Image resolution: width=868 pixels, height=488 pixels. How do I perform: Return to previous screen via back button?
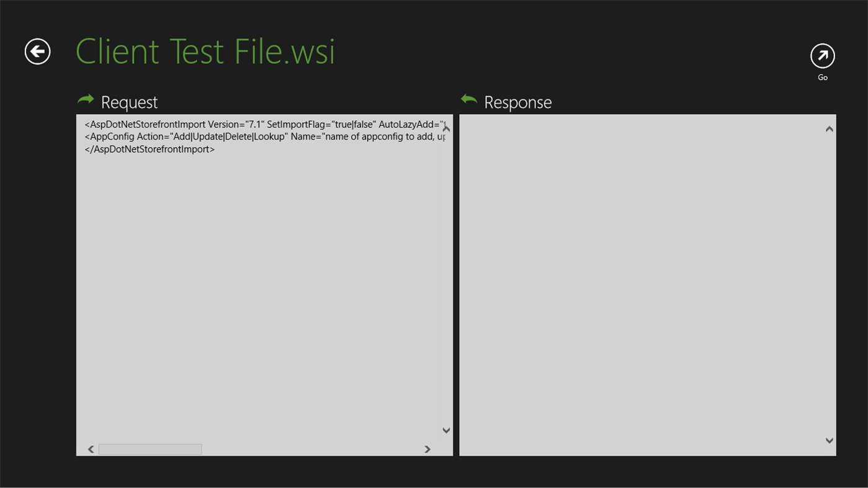point(37,51)
